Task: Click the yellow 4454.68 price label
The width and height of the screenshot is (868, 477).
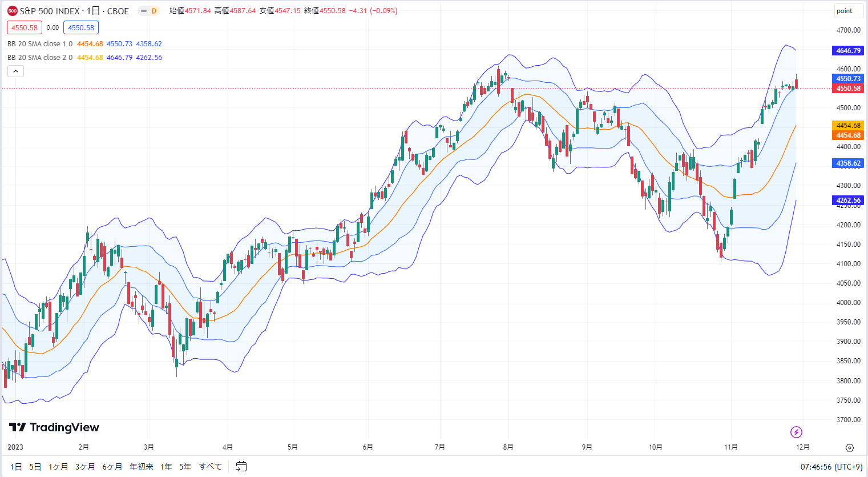Action: point(848,126)
